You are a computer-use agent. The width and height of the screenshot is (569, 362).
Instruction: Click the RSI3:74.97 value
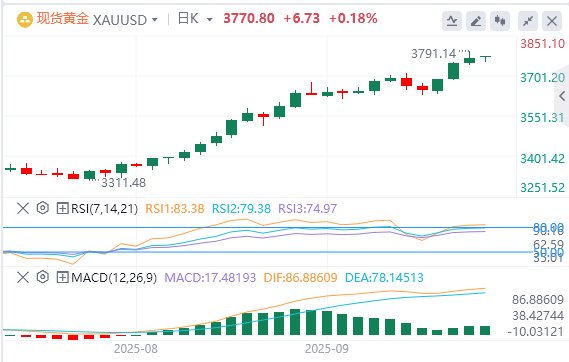pos(308,209)
